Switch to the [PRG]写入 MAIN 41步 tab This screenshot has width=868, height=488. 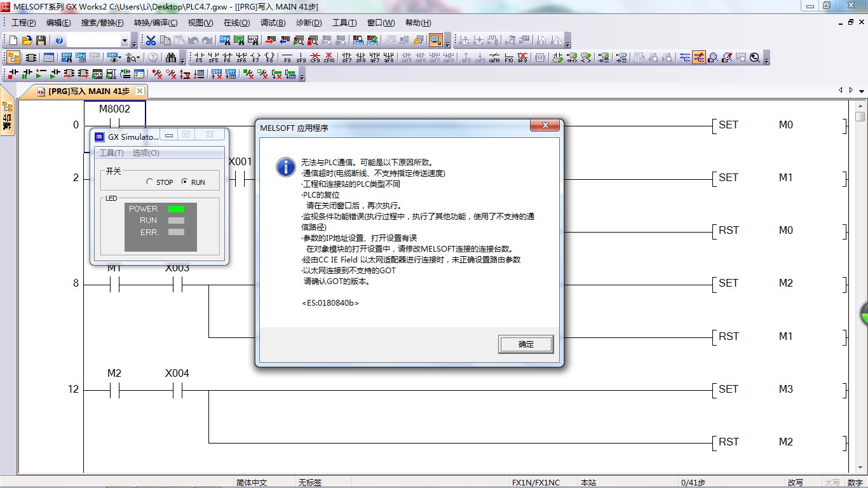point(88,91)
